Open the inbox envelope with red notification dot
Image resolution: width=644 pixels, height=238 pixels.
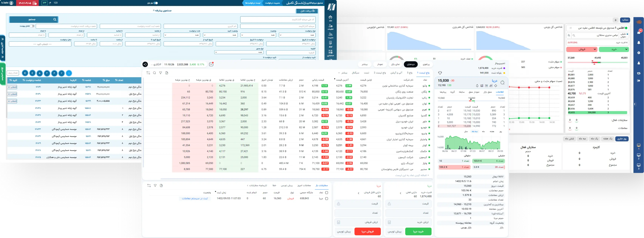coord(211,64)
